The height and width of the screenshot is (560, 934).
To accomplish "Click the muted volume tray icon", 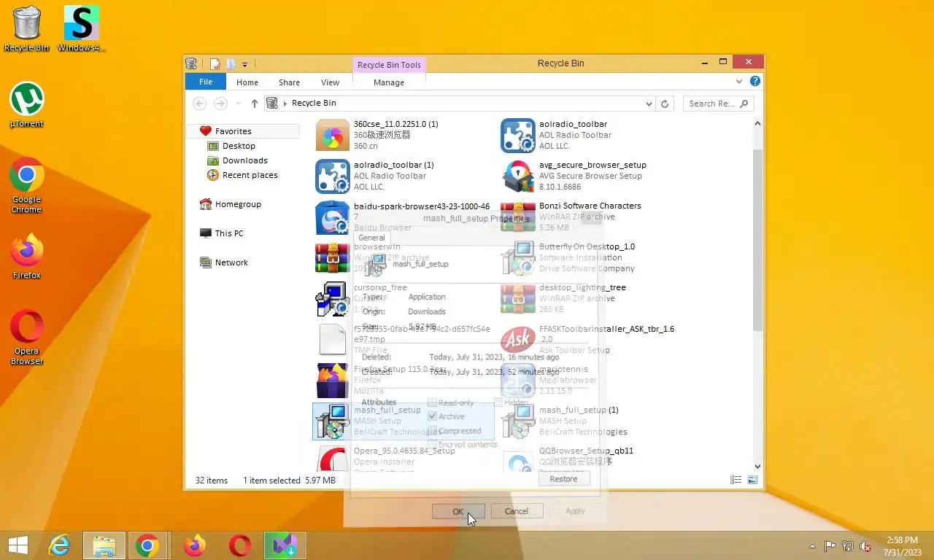I will (x=865, y=546).
